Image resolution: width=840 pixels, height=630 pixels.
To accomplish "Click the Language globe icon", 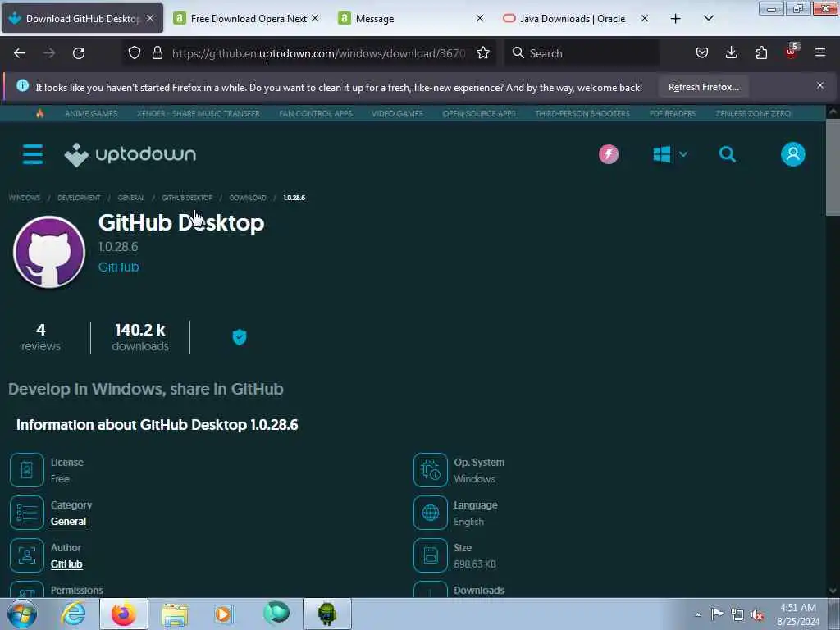I will pos(430,513).
